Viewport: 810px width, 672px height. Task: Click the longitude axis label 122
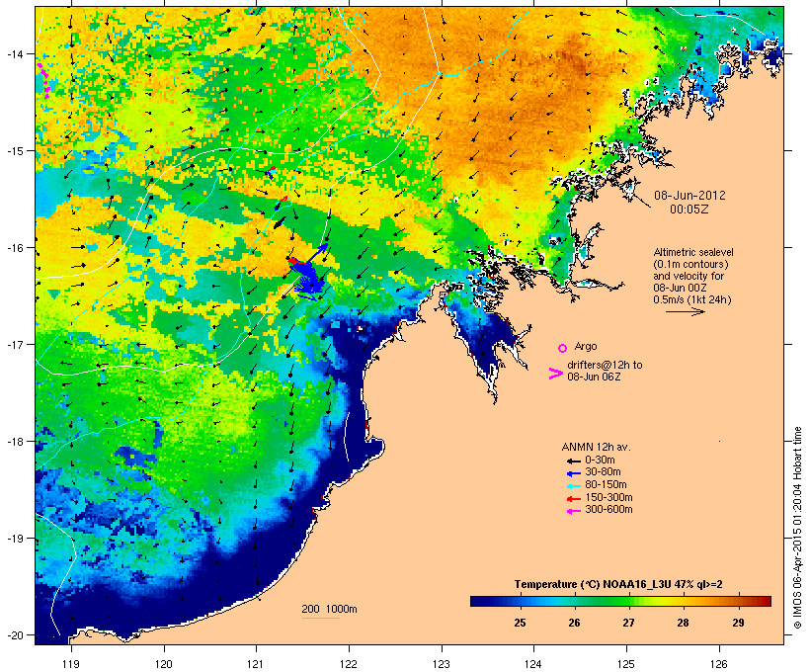point(349,664)
